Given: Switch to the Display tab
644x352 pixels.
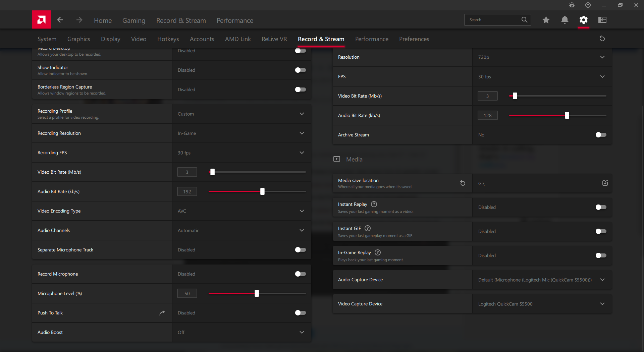Looking at the screenshot, I should point(111,39).
